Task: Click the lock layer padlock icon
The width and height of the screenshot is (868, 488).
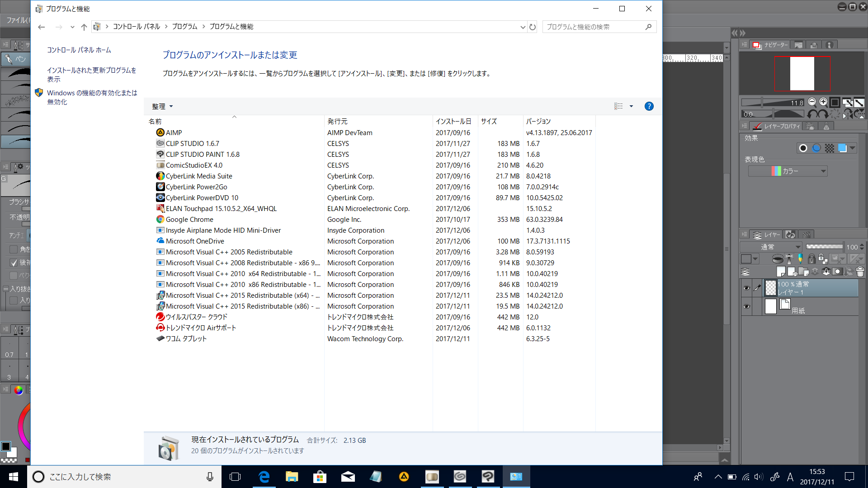Action: point(811,259)
